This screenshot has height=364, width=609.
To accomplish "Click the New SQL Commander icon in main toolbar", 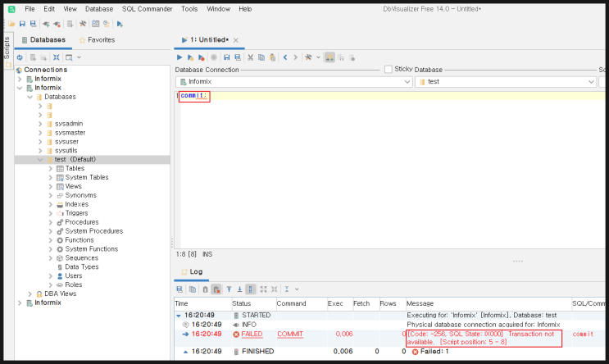I will pyautogui.click(x=120, y=24).
